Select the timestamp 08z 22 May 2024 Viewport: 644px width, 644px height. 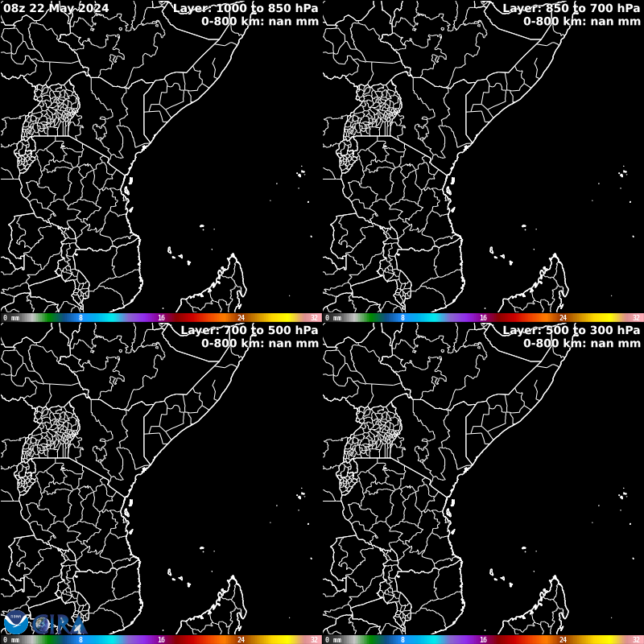tap(56, 8)
